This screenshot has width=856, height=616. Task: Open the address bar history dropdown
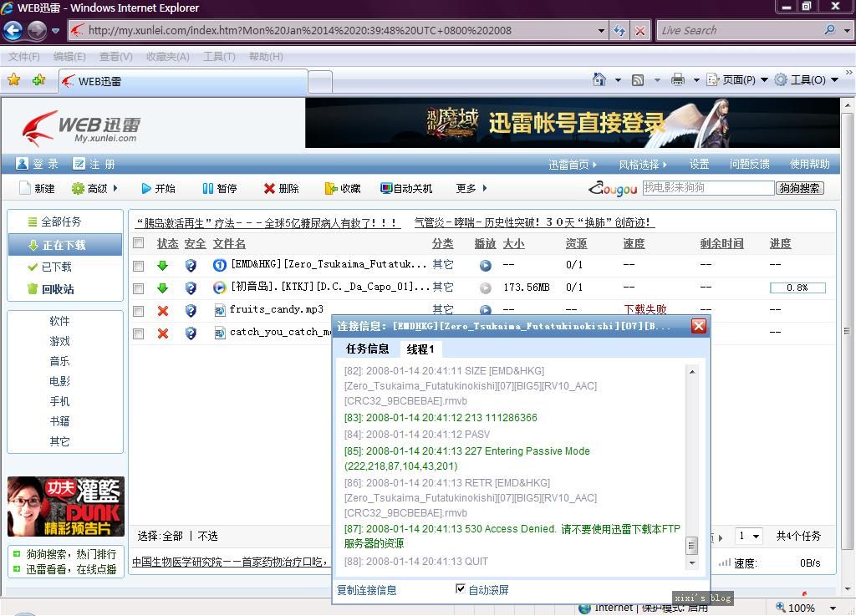[601, 31]
